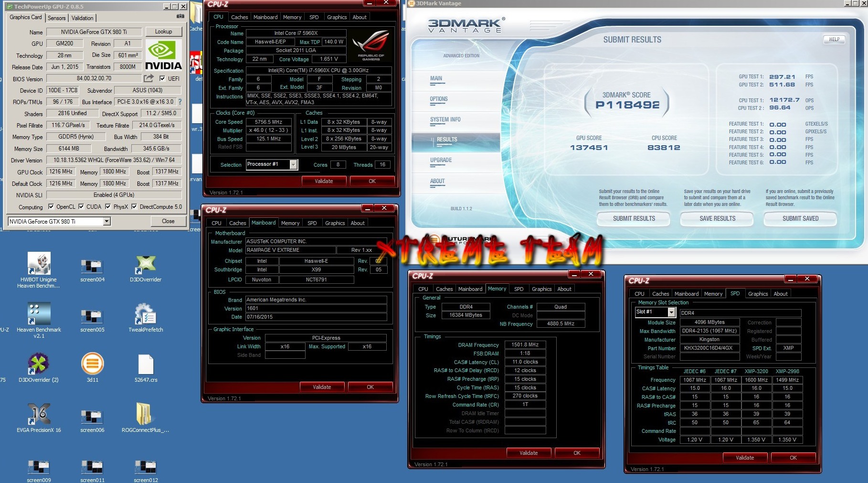The image size is (868, 483).
Task: Open EVGA PrecisionX 16 desktop icon
Action: 39,418
